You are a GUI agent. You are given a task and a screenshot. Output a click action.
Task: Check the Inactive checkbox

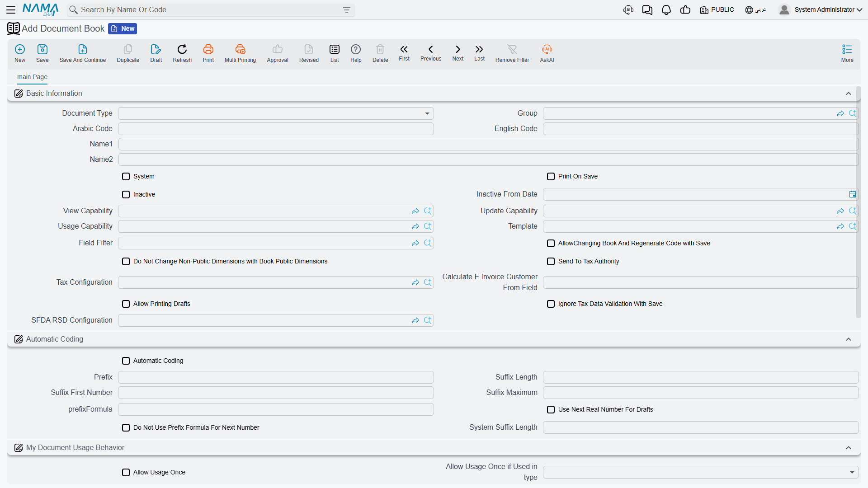tap(126, 195)
